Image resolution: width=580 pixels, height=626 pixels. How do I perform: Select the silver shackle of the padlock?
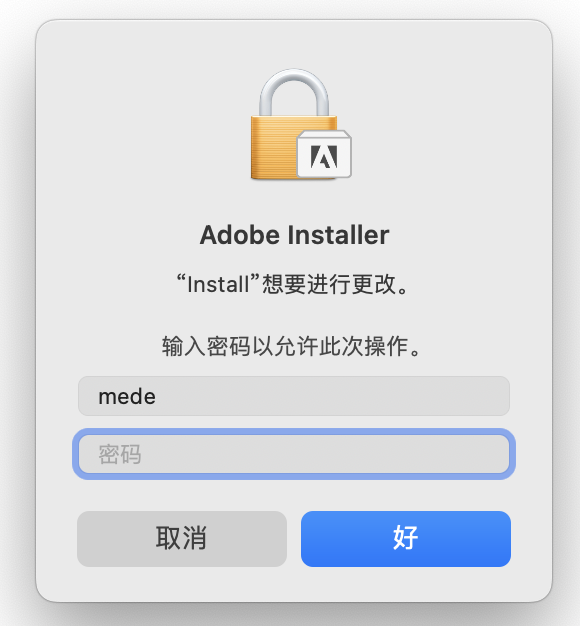pos(294,93)
